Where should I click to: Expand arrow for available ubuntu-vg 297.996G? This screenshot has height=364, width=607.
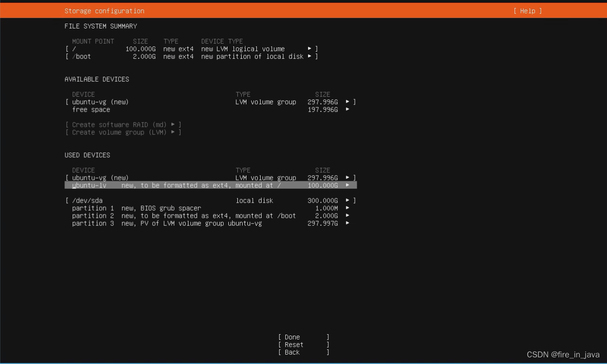coord(347,102)
